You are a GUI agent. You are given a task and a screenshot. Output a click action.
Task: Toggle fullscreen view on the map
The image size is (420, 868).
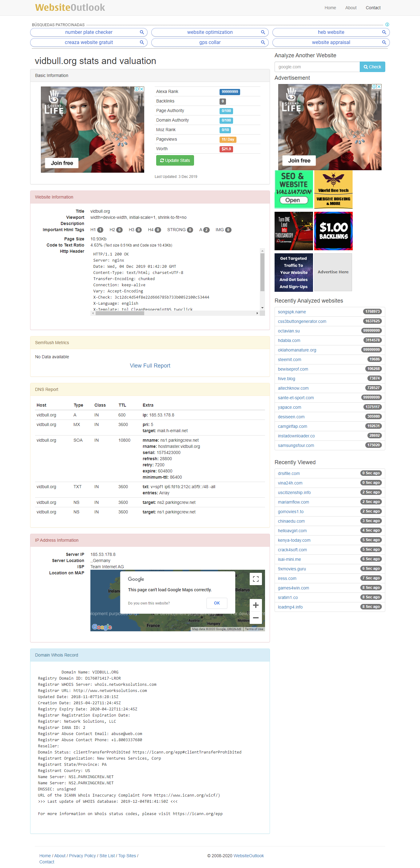tap(256, 579)
